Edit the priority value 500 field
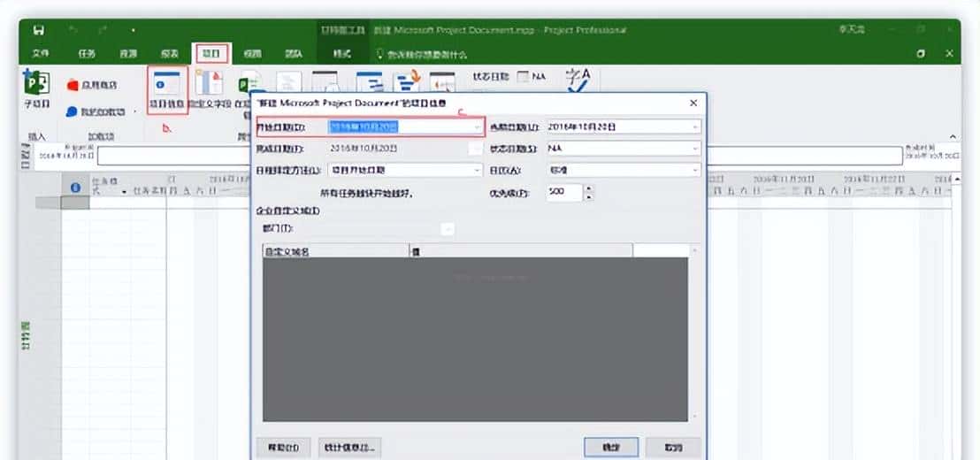Viewport: 980px width, 460px height. point(564,193)
